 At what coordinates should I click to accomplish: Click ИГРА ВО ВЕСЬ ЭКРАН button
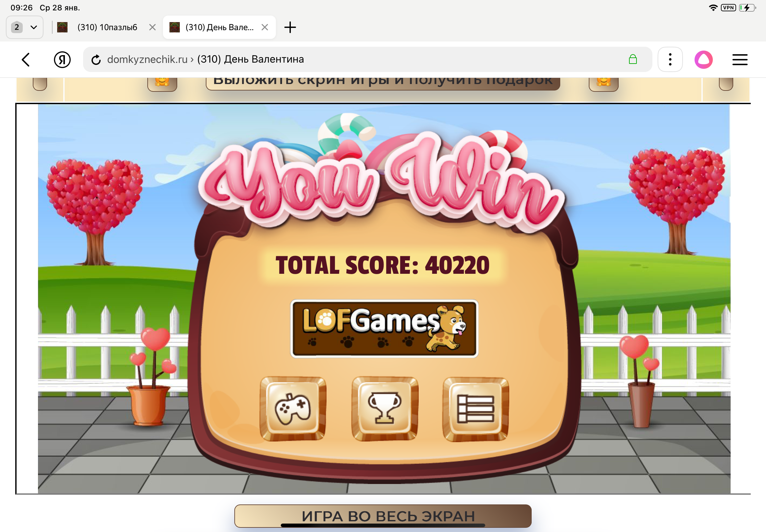tap(382, 515)
